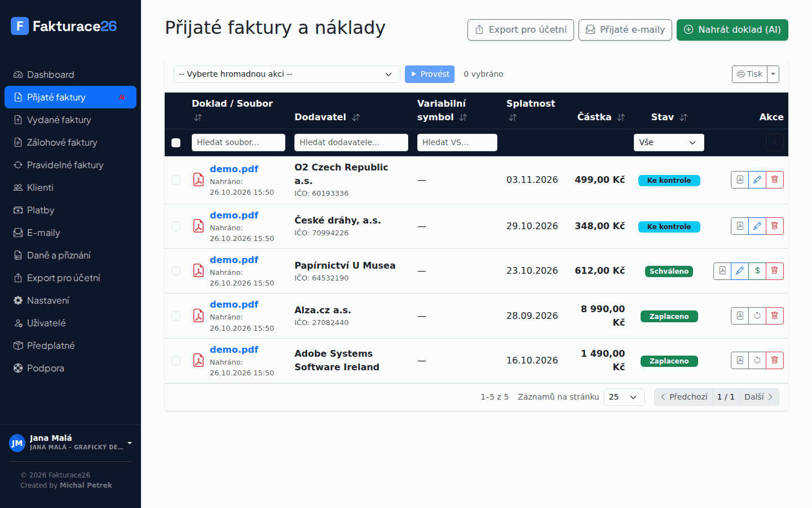Viewport: 812px width, 508px height.
Task: Open document preview icon for Adobe Systems row
Action: pyautogui.click(x=740, y=360)
